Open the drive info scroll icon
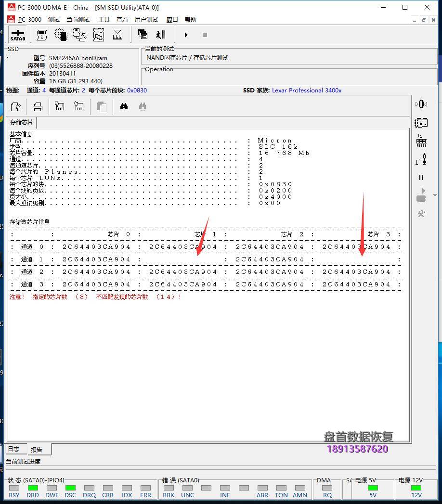442x504 pixels. [x=42, y=35]
